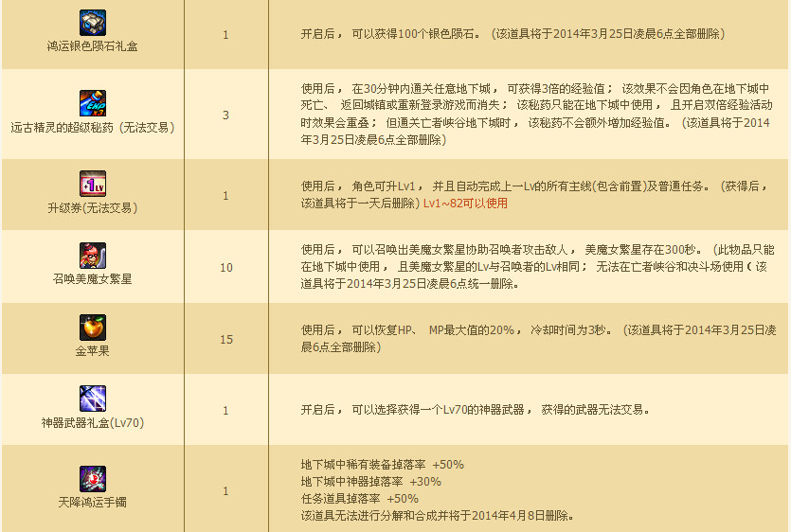Click quantity 10 in the 召唤美魔女繁星 row
Image resolution: width=791 pixels, height=532 pixels.
(x=225, y=267)
